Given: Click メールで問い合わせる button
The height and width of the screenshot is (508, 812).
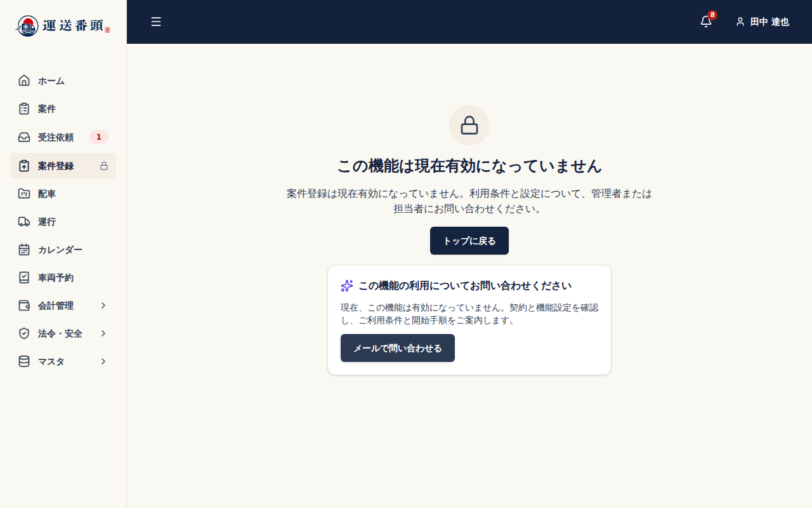Looking at the screenshot, I should [398, 348].
